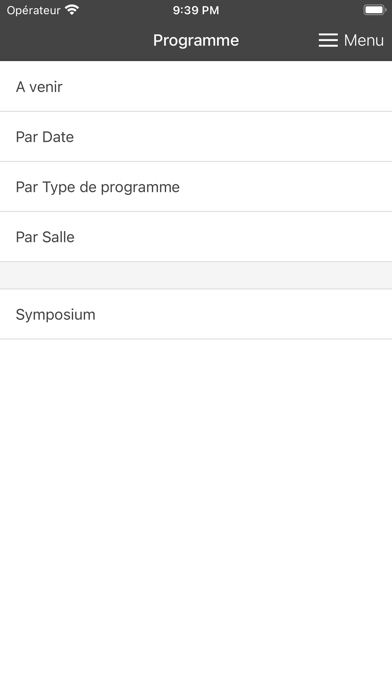392x696 pixels.
Task: Click the Programme header title
Action: point(196,40)
